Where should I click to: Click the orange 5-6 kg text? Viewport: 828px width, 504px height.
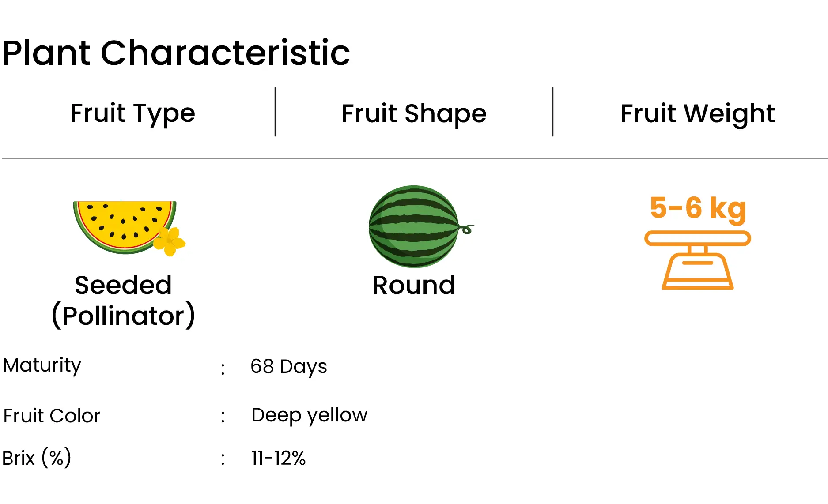(x=698, y=208)
